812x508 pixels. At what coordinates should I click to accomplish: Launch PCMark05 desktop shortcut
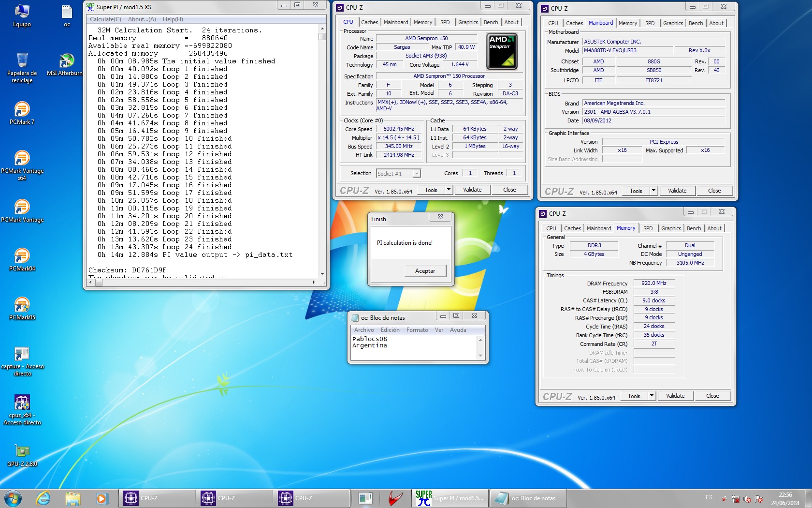pos(22,308)
